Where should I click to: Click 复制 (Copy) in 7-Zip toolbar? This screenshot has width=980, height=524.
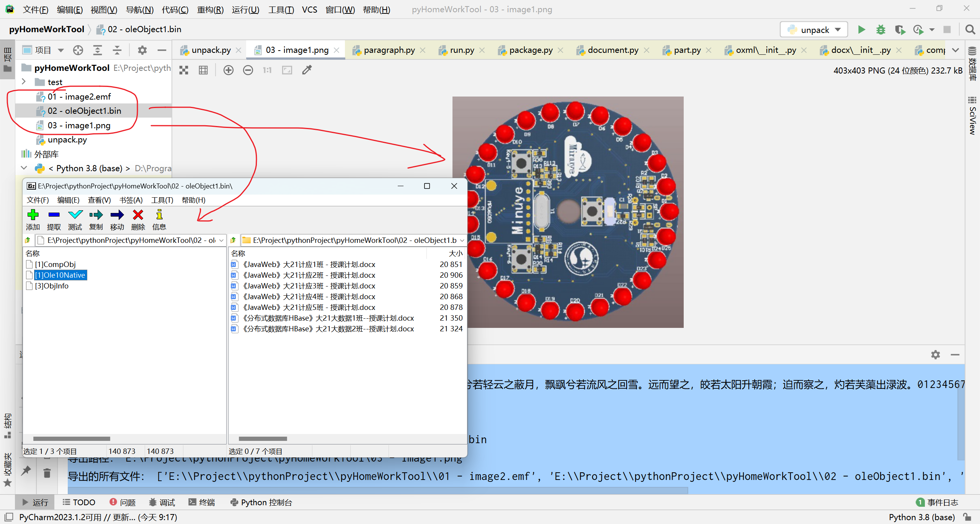pos(96,220)
